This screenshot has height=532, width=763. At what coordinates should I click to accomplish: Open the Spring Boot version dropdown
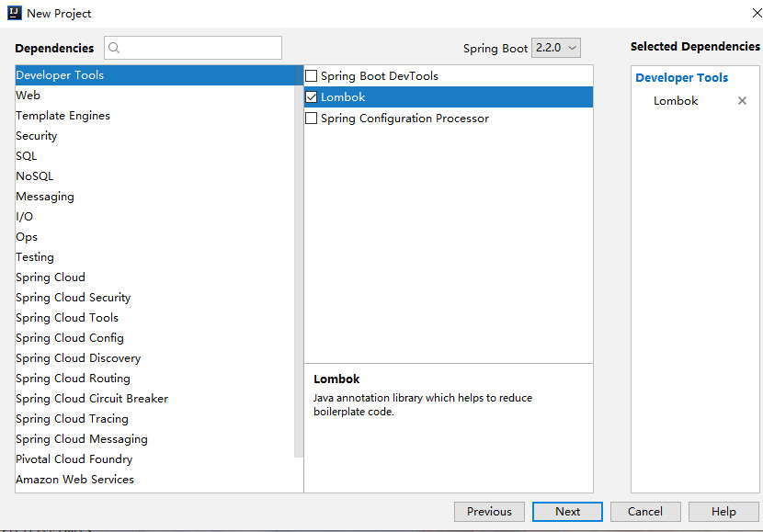[x=556, y=48]
